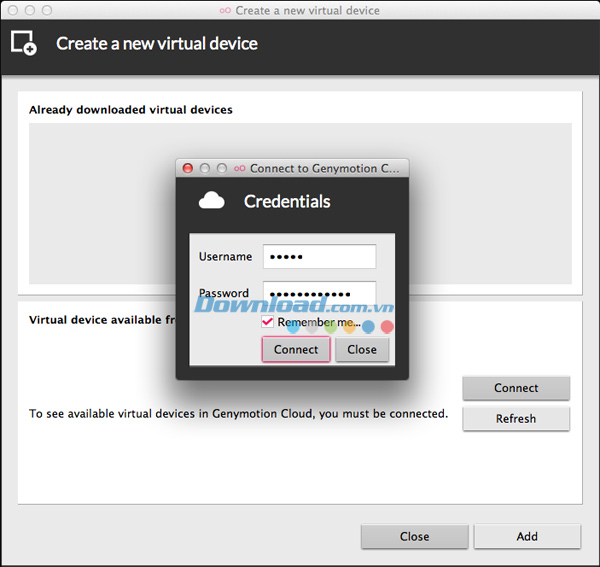The image size is (600, 567).
Task: Click inside the already downloaded virtual devices list
Action: (x=100, y=200)
